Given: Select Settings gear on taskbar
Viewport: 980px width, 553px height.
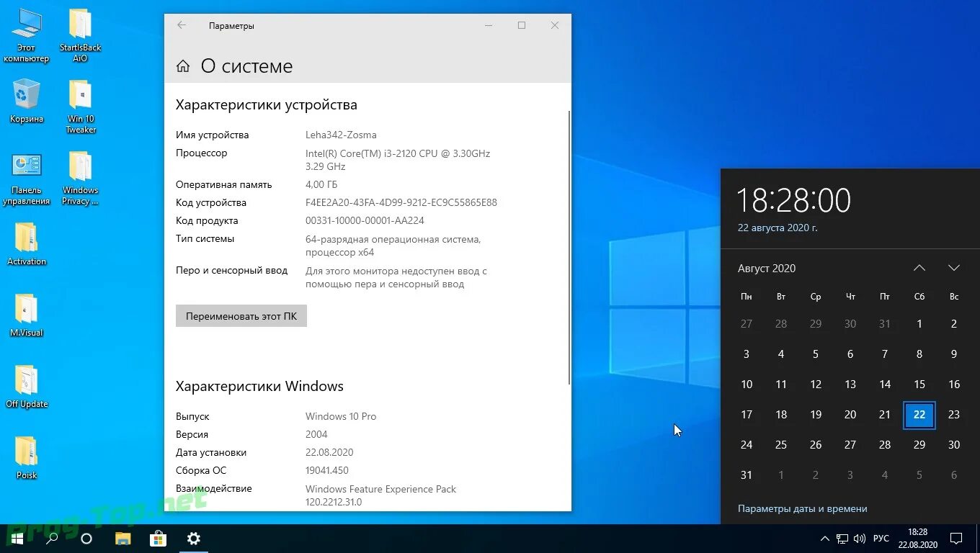Looking at the screenshot, I should click(193, 539).
